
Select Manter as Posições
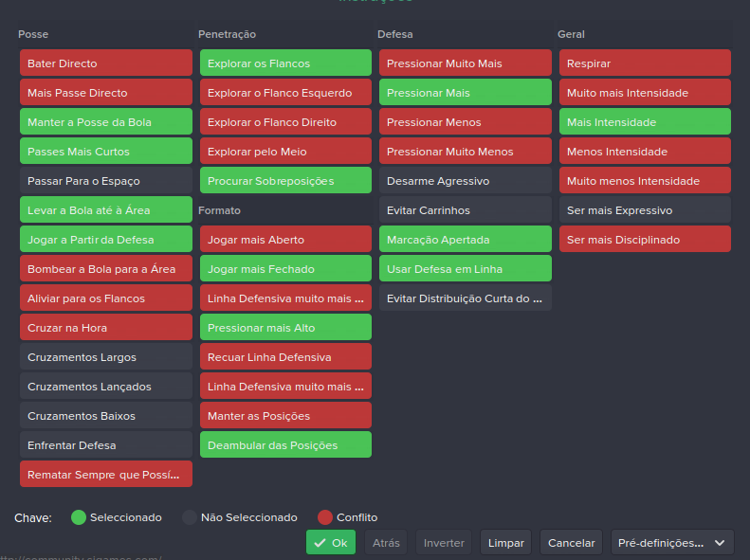pos(285,416)
